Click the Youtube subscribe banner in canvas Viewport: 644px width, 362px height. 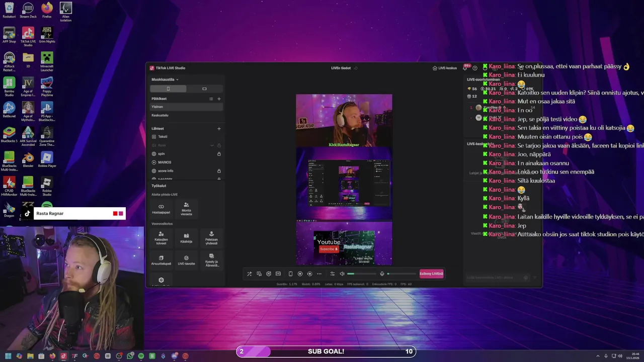[x=344, y=247]
